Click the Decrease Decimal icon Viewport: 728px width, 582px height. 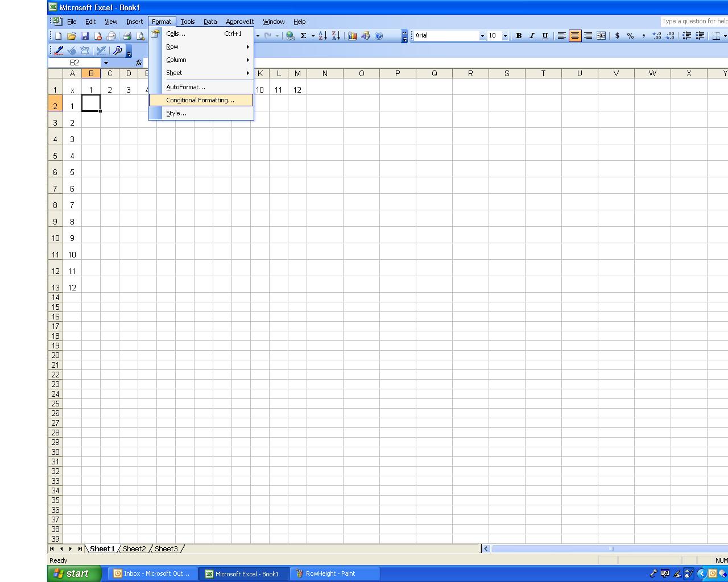tap(670, 36)
